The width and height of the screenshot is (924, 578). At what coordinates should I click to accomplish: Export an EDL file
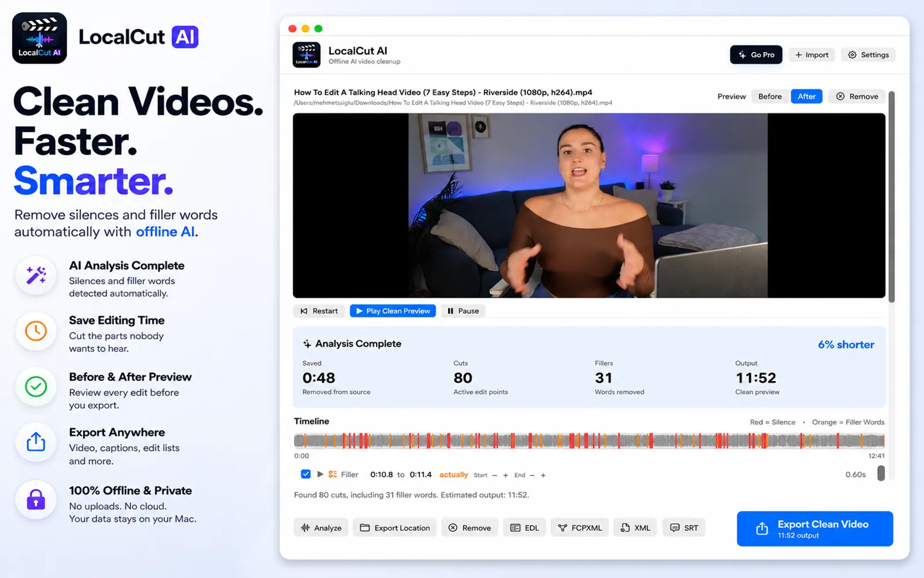coord(524,528)
